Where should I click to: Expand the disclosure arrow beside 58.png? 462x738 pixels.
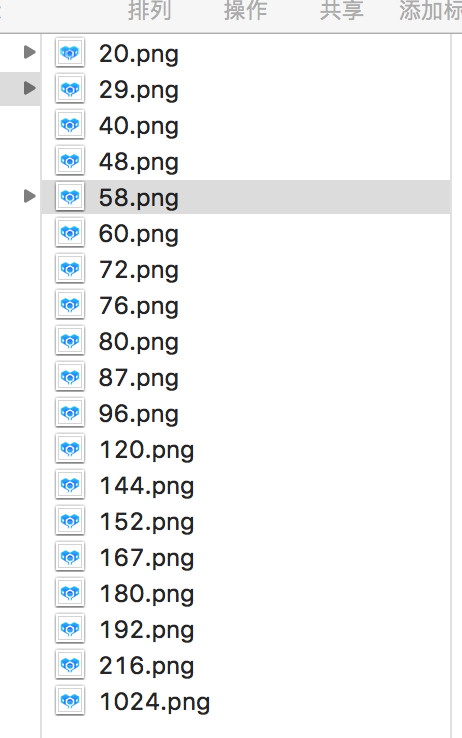click(30, 196)
